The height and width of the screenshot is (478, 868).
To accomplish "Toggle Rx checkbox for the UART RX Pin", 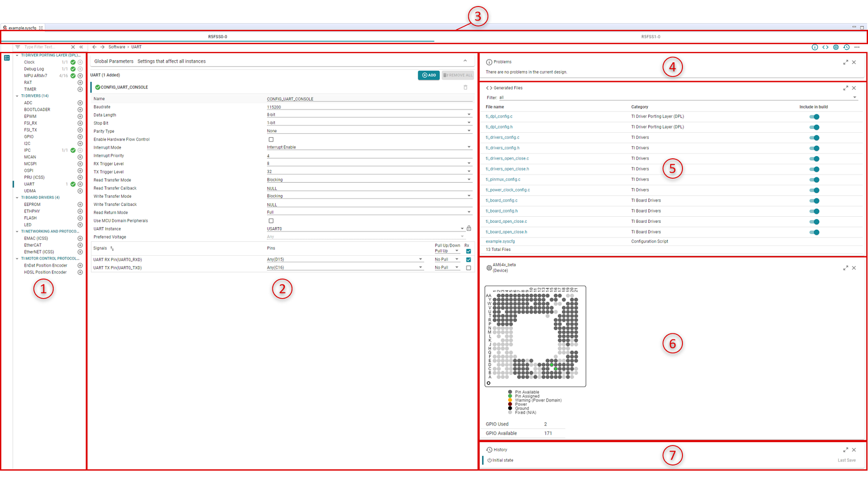I will (x=469, y=260).
